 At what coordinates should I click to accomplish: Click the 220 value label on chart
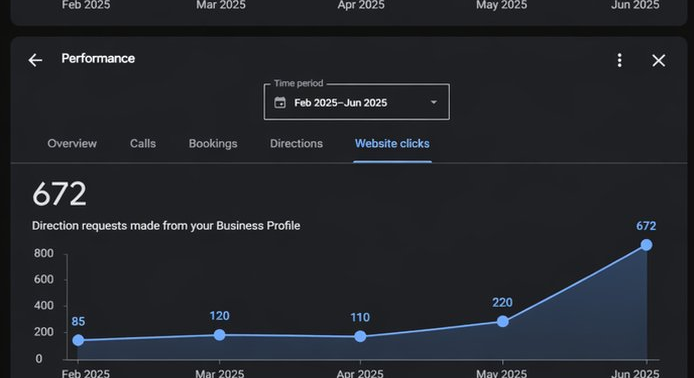point(502,302)
